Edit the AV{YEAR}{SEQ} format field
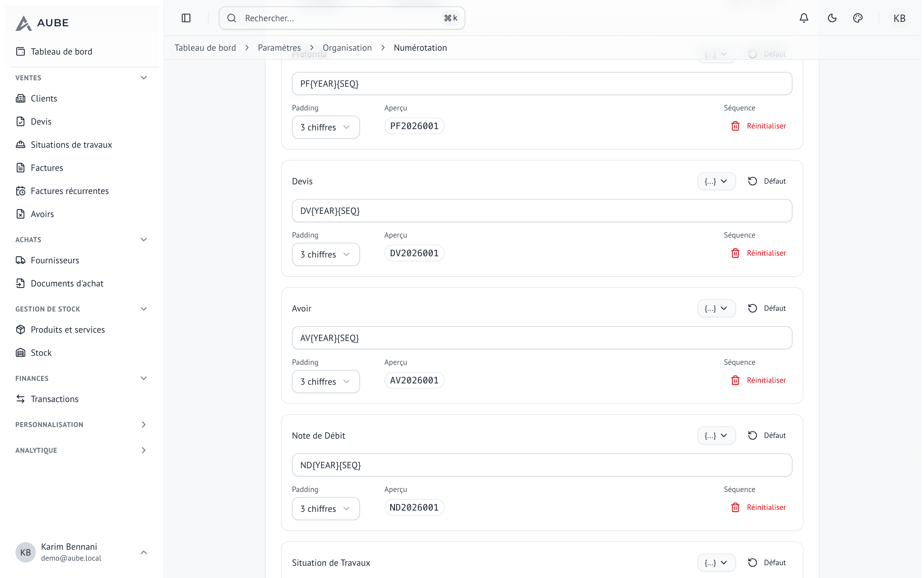The image size is (924, 578). click(542, 338)
